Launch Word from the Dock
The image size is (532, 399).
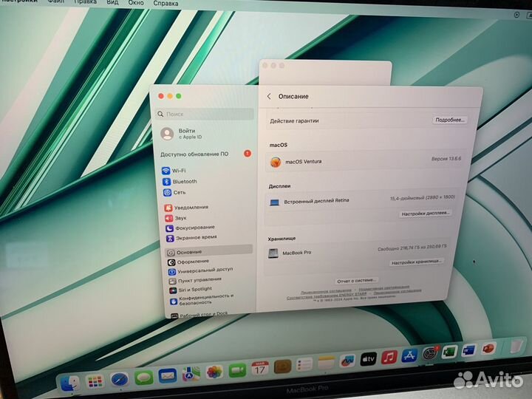pyautogui.click(x=469, y=350)
